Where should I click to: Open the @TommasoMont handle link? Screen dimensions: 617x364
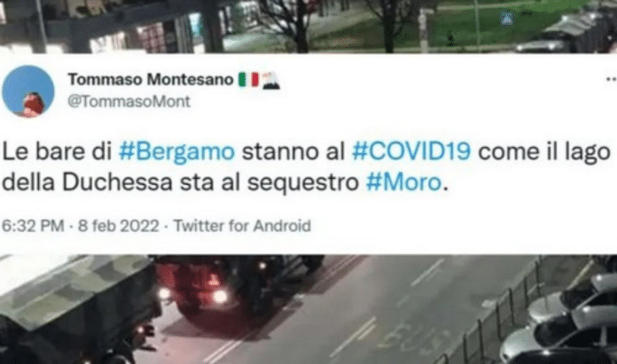point(129,102)
